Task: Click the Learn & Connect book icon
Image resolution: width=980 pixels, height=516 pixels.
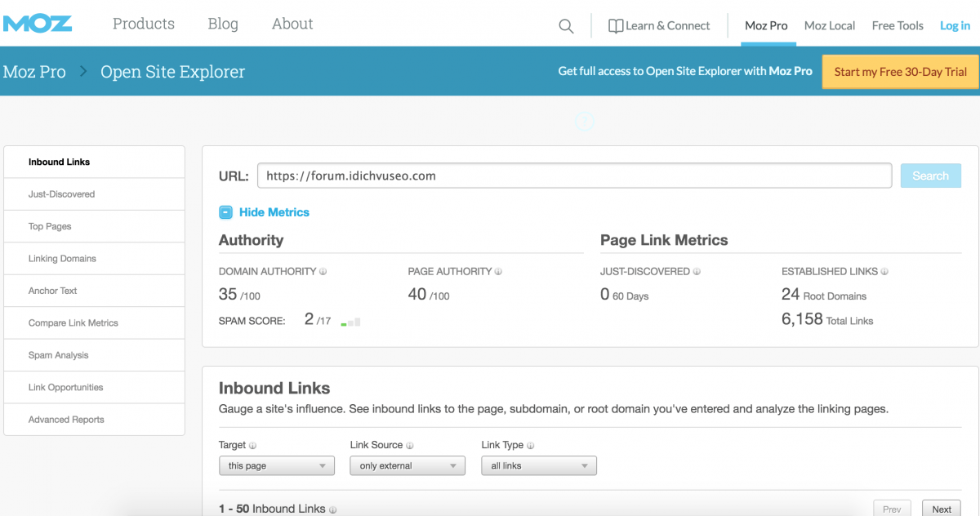Action: coord(616,26)
